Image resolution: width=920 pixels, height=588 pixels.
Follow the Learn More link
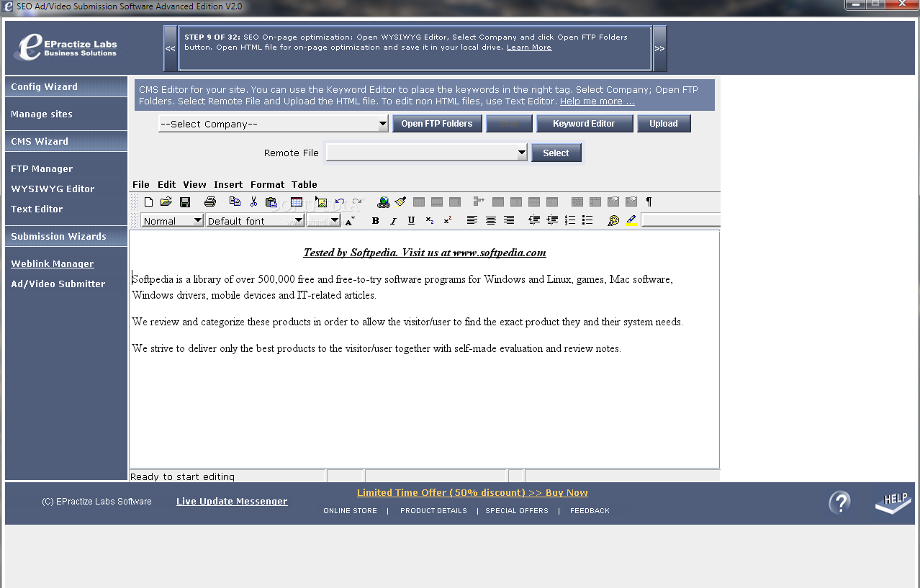[529, 48]
